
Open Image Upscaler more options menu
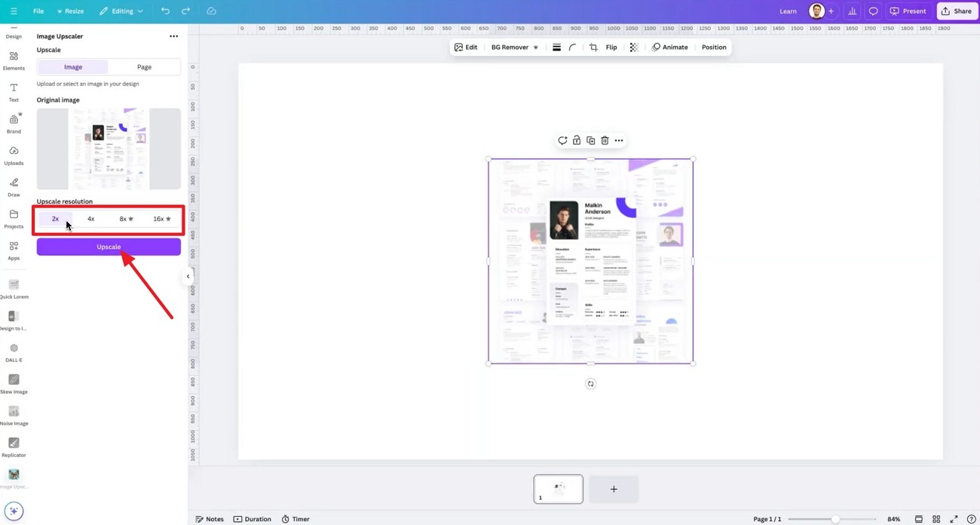coord(174,36)
